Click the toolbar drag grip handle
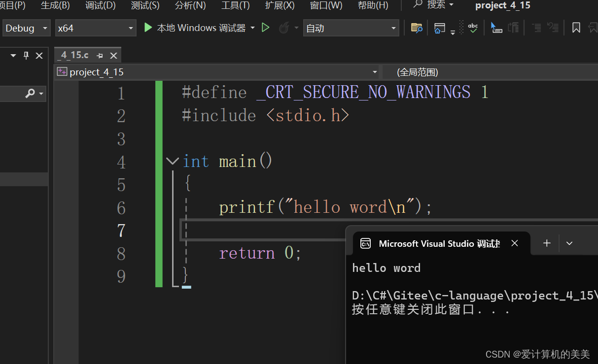 click(461, 28)
